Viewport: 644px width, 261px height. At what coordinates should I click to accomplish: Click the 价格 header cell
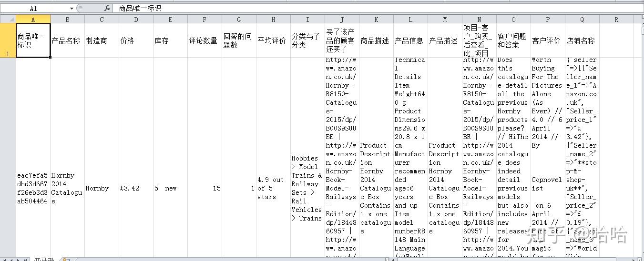click(x=136, y=40)
